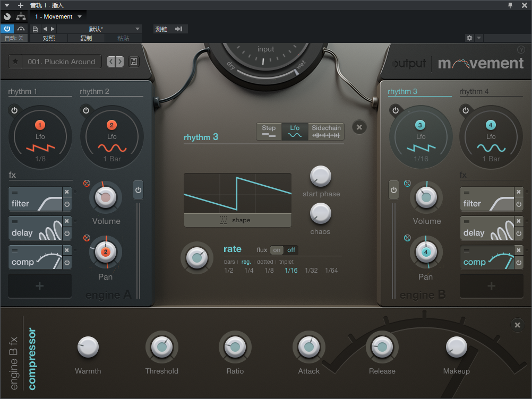532x399 pixels.
Task: Select the dotted rate mode
Action: [265, 262]
